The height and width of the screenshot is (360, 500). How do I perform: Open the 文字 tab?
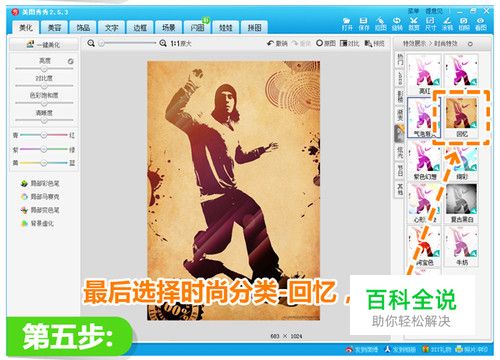pyautogui.click(x=112, y=27)
